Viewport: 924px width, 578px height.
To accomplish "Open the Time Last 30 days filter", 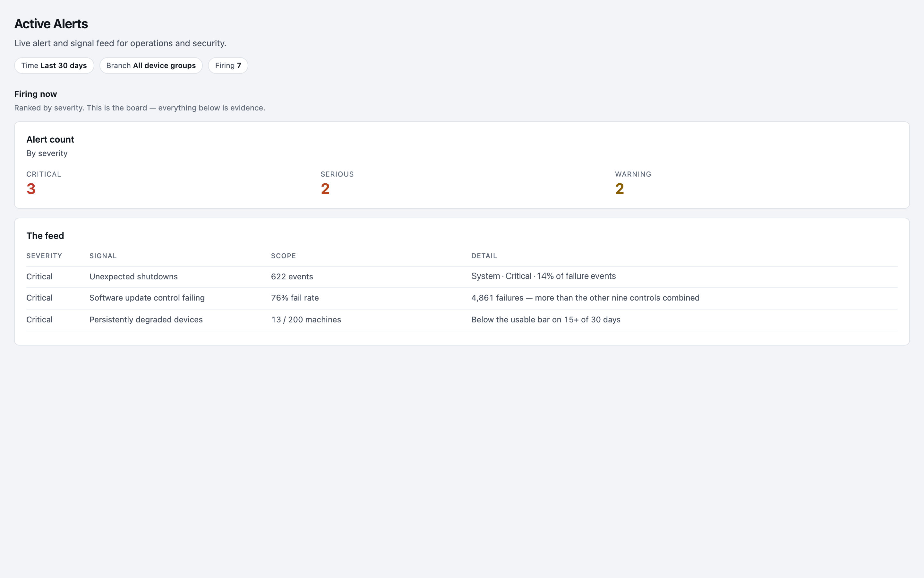I will 54,66.
